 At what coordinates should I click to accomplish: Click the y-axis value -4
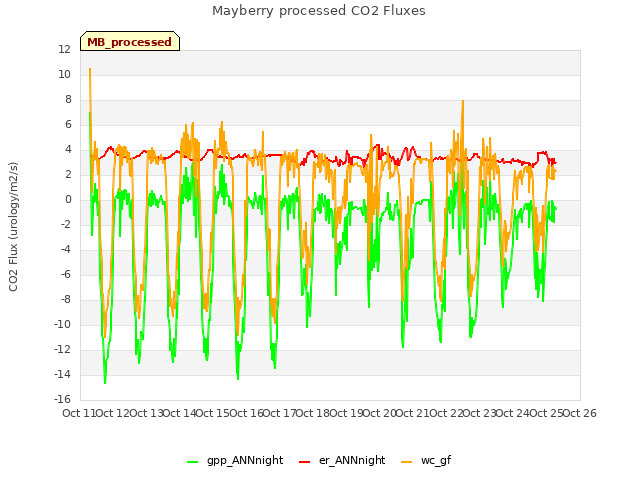click(x=65, y=249)
